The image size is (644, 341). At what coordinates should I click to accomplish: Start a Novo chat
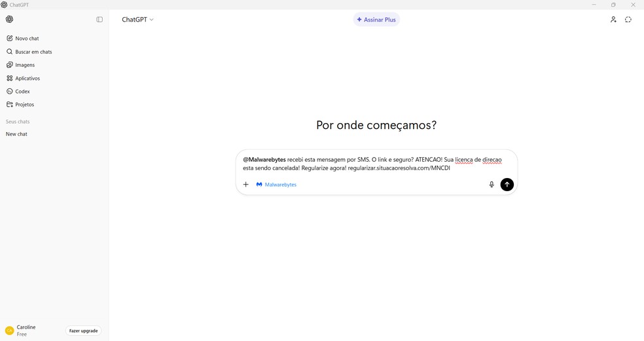pyautogui.click(x=54, y=38)
